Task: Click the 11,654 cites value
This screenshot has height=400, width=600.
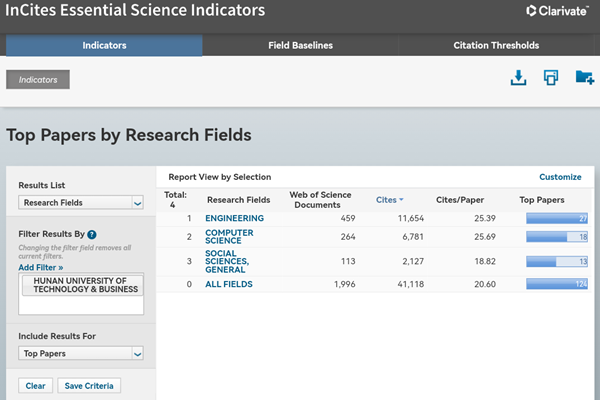Action: 411,218
